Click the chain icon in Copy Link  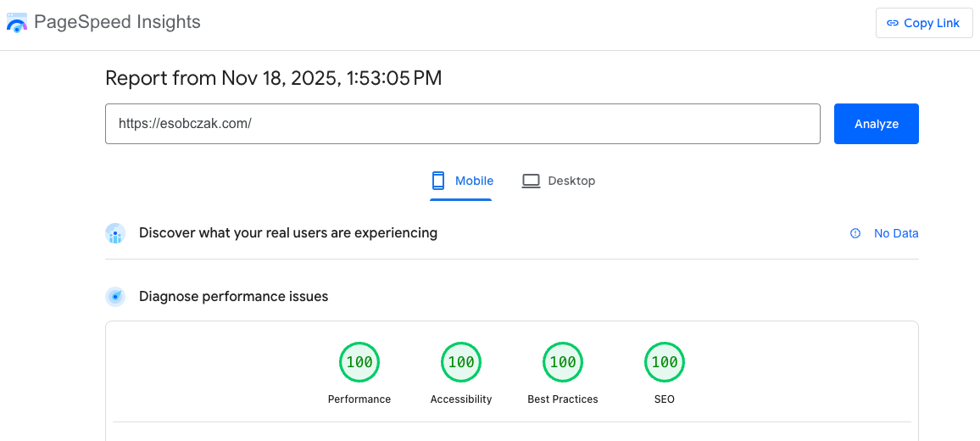point(893,23)
